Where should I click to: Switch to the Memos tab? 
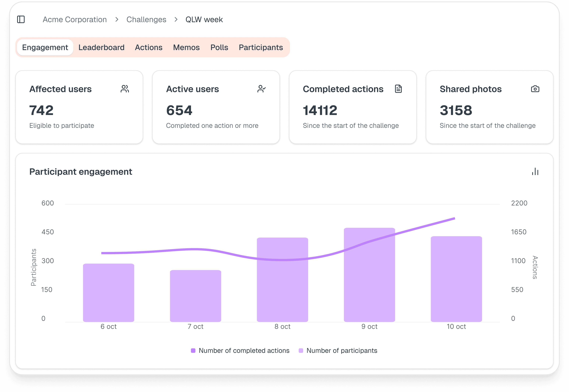(x=186, y=47)
